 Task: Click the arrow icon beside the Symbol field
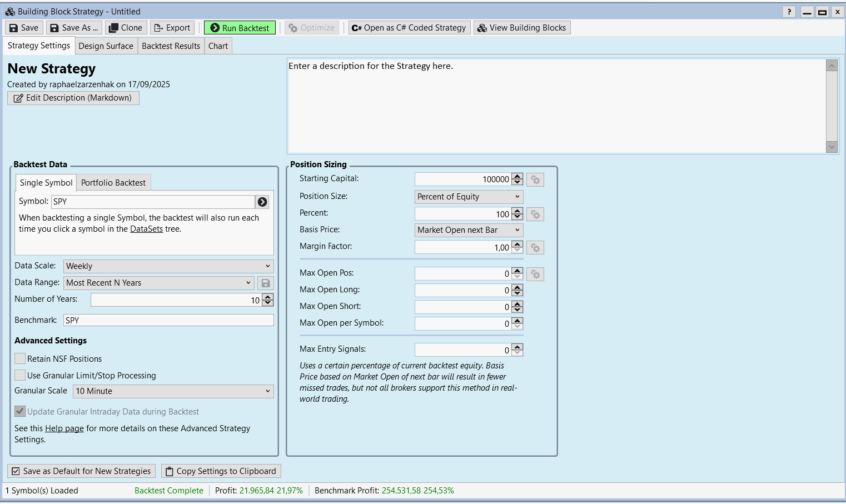(x=262, y=202)
